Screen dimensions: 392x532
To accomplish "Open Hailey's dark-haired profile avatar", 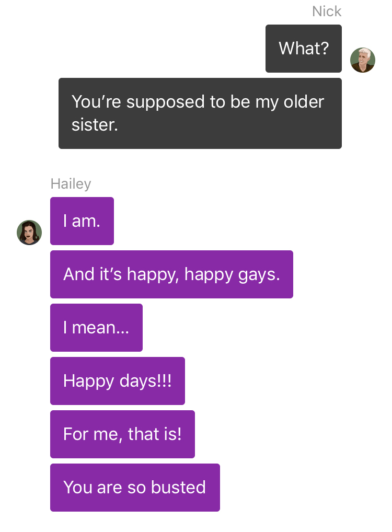I will click(29, 233).
